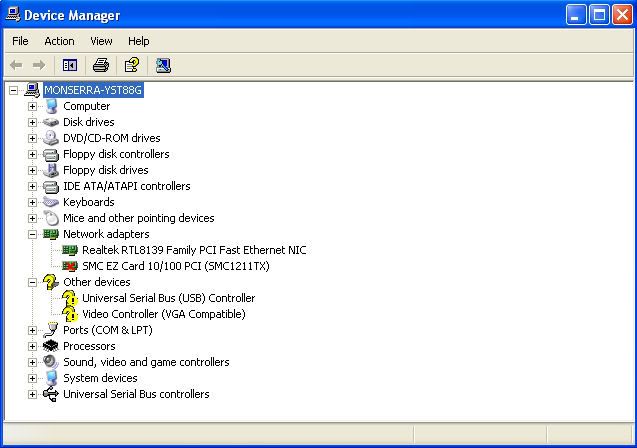
Task: Open the Action menu
Action: click(59, 41)
